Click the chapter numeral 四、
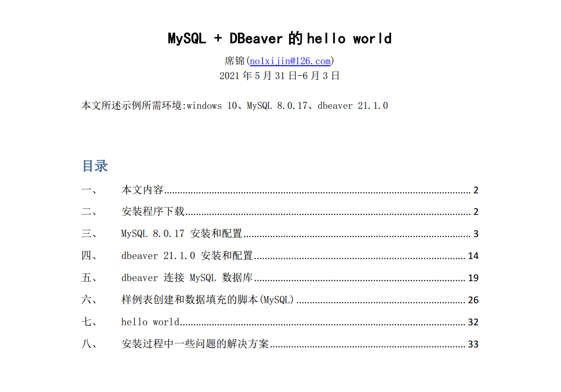Screen dimensions: 561x392 click(89, 256)
